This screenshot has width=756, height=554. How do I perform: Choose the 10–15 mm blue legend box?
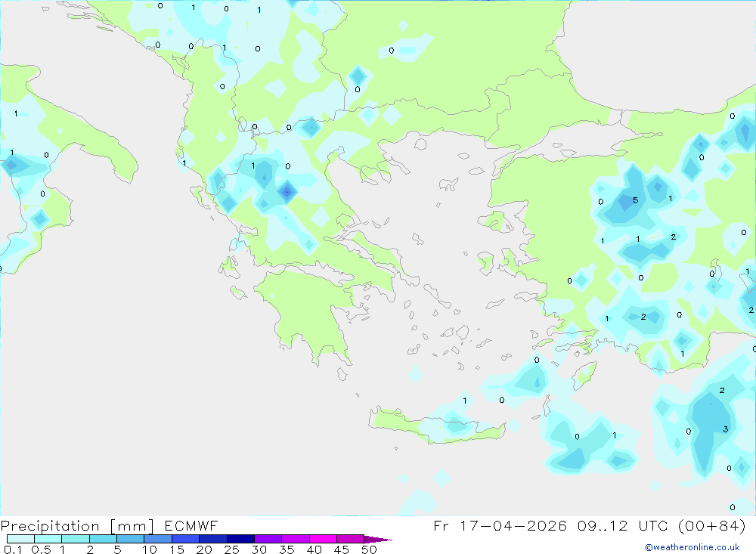point(158,539)
